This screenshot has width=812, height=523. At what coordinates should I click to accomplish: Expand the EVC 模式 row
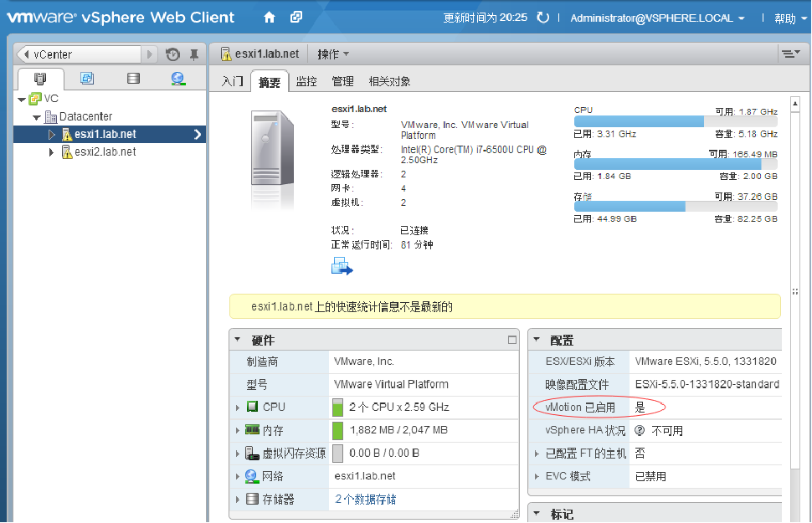pyautogui.click(x=537, y=476)
